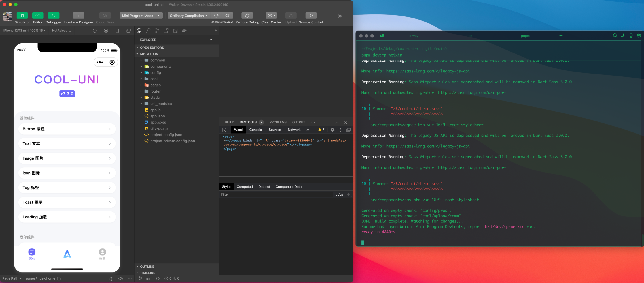This screenshot has height=283, width=644.
Task: Open Source Control from the toolbar
Action: [311, 16]
